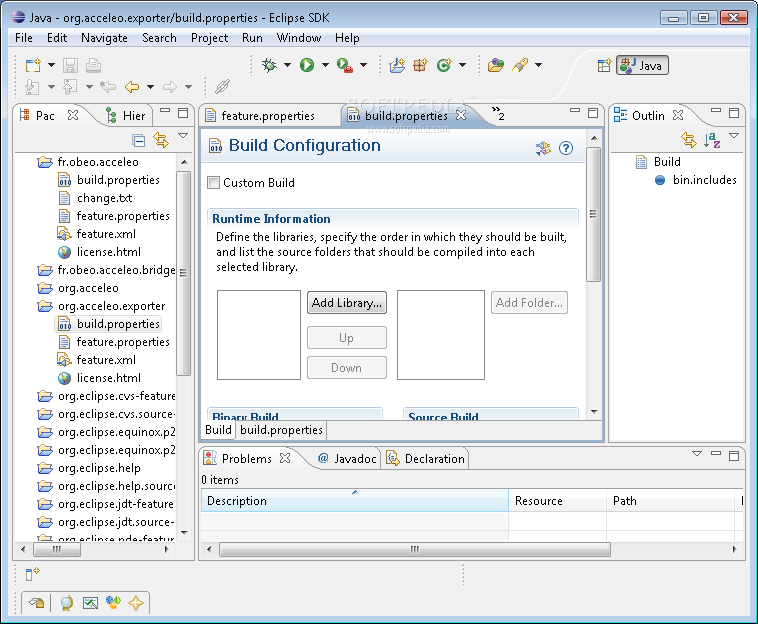Click the Open Perspective icon
The image size is (758, 624).
(x=604, y=65)
